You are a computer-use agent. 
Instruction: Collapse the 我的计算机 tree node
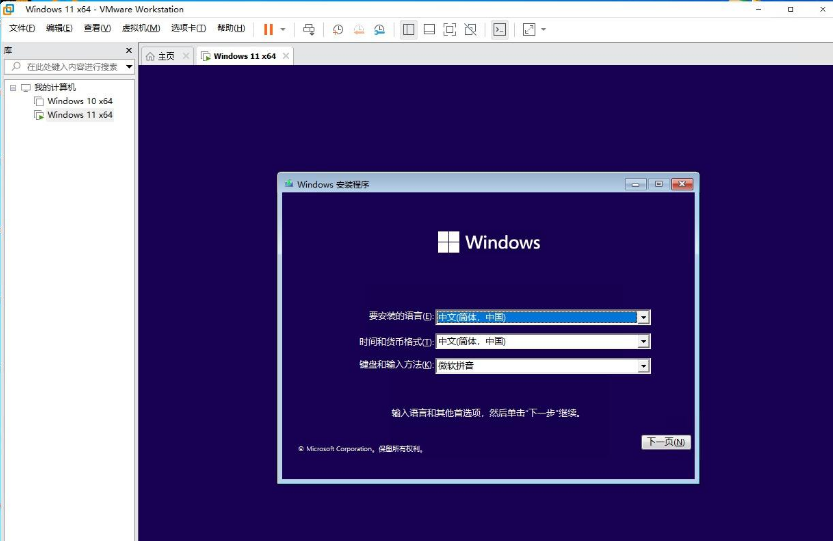point(13,88)
